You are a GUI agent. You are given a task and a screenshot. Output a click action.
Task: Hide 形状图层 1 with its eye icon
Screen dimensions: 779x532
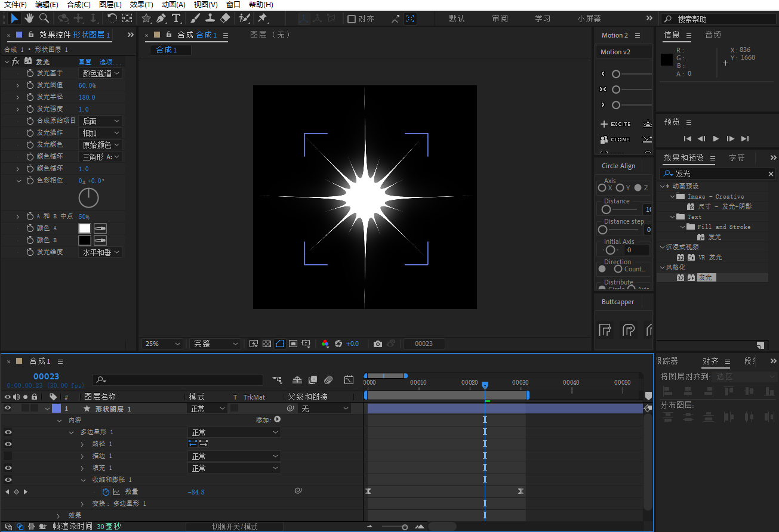(8, 409)
